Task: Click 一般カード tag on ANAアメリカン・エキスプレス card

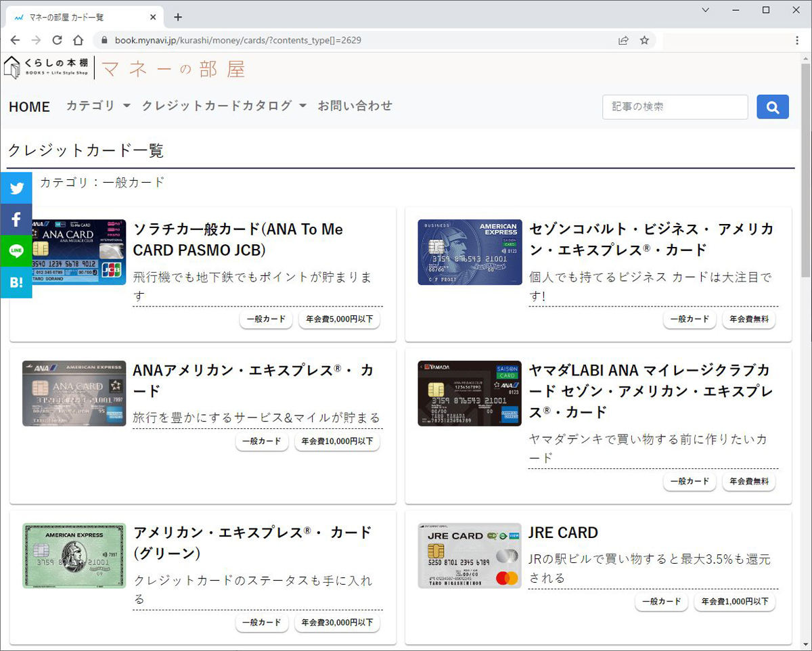Action: coord(262,442)
